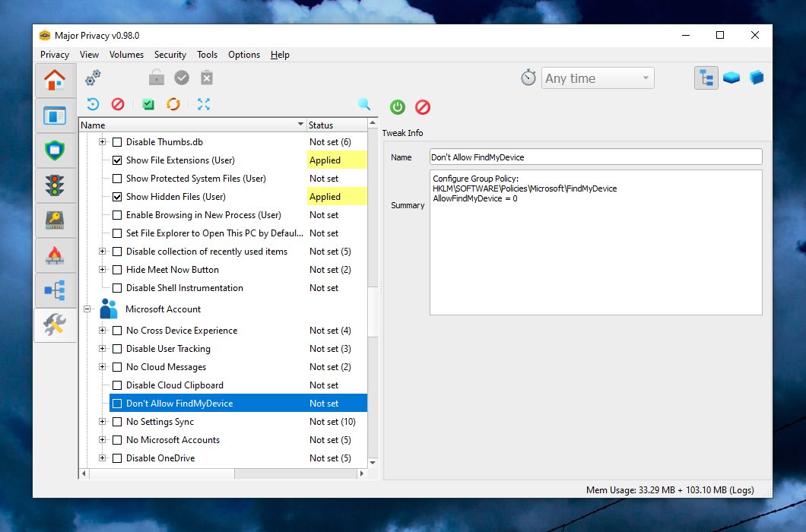Collapse the Microsoft Account group
Viewport: 806px width, 532px height.
87,309
